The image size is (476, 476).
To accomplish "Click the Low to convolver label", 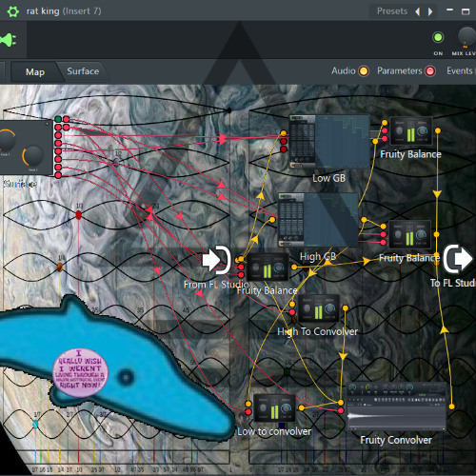I will click(x=274, y=431).
